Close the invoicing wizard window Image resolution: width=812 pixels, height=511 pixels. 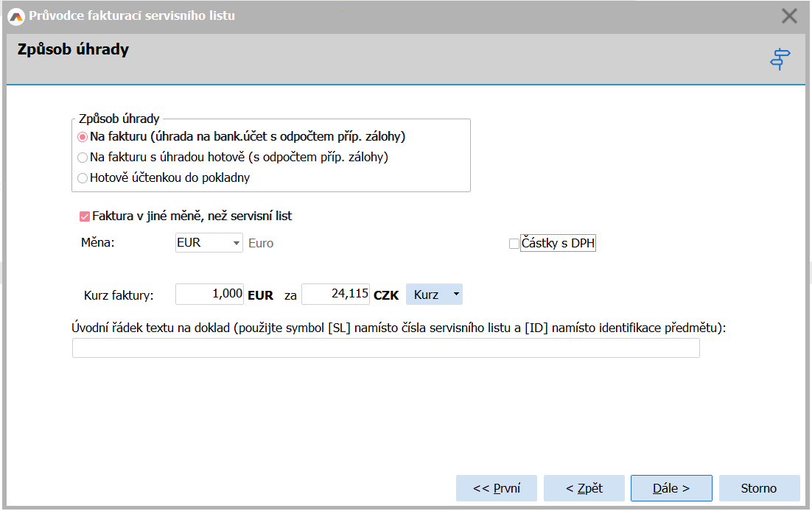point(789,16)
